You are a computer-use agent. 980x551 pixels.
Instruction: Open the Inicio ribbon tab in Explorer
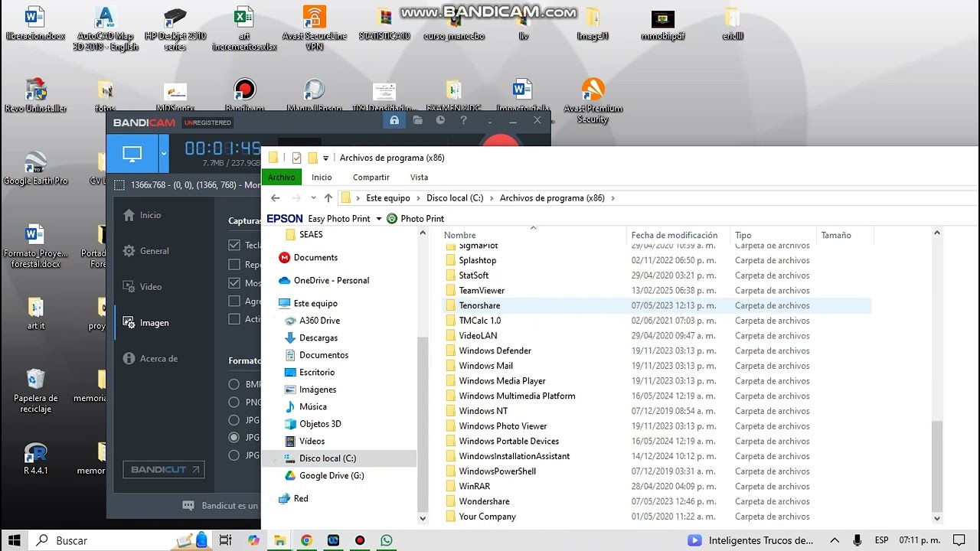coord(322,177)
